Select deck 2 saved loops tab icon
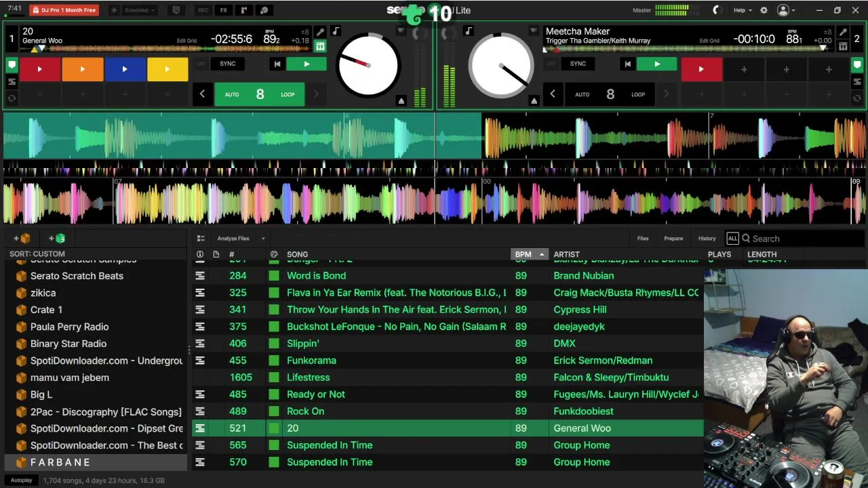This screenshot has width=868, height=488. pyautogui.click(x=857, y=98)
